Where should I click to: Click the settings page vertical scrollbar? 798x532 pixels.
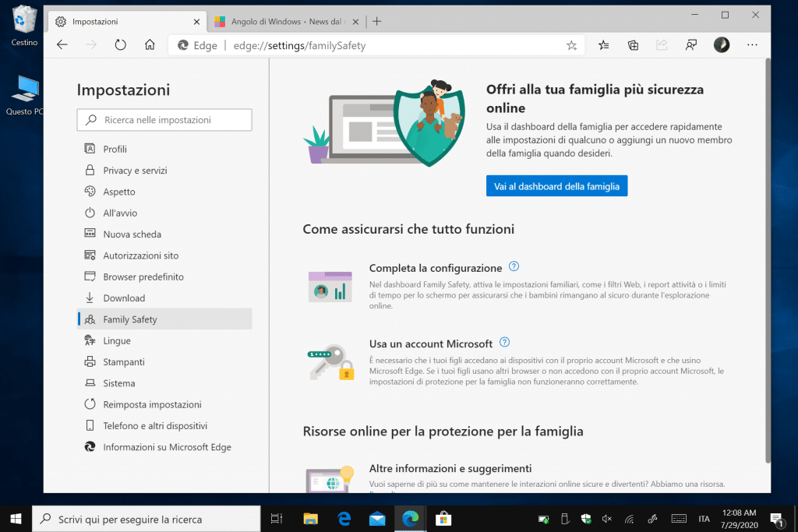[766, 257]
